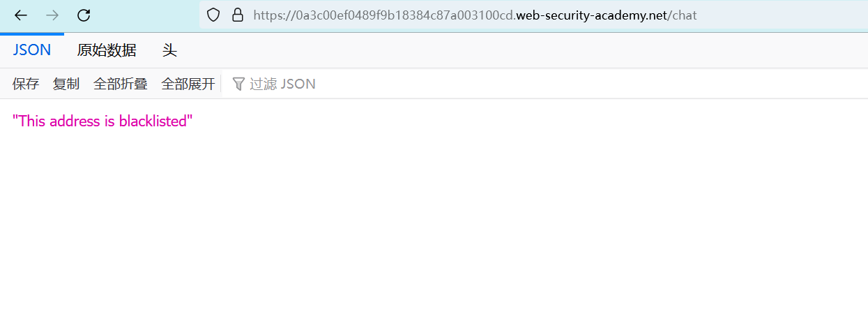Go back to the previous page

pyautogui.click(x=21, y=15)
